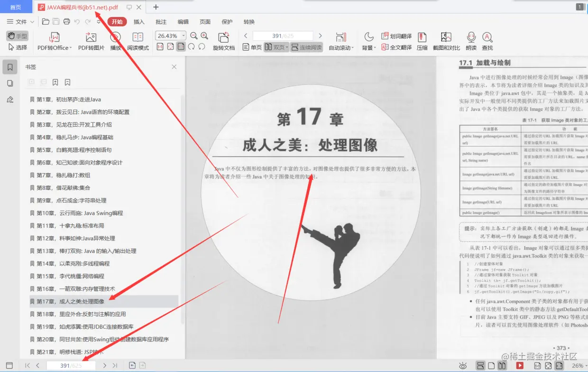Select the hand tool (手型)
The height and width of the screenshot is (372, 588).
(x=18, y=36)
